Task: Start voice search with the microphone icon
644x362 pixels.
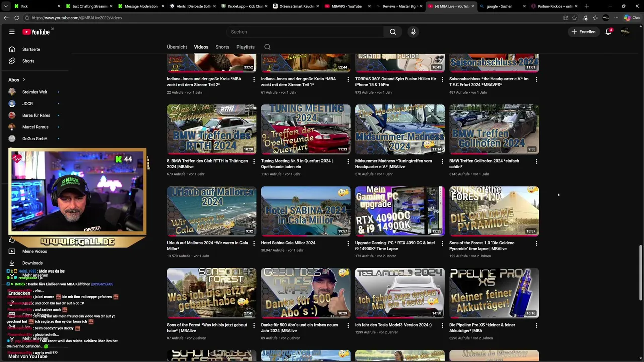Action: pyautogui.click(x=413, y=32)
